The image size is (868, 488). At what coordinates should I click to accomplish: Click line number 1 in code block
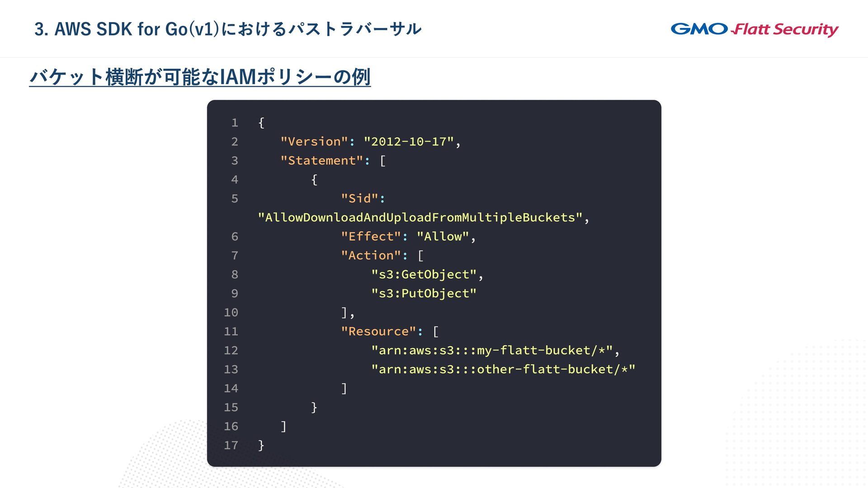point(235,122)
